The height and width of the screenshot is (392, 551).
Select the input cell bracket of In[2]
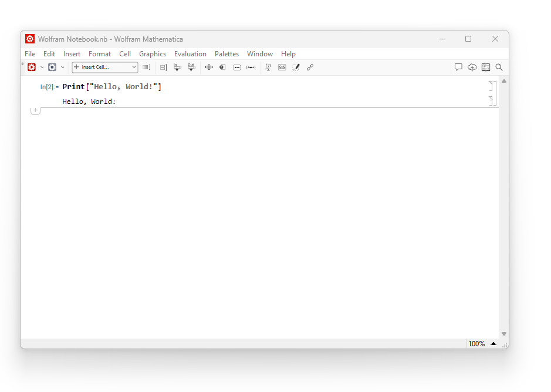click(491, 86)
